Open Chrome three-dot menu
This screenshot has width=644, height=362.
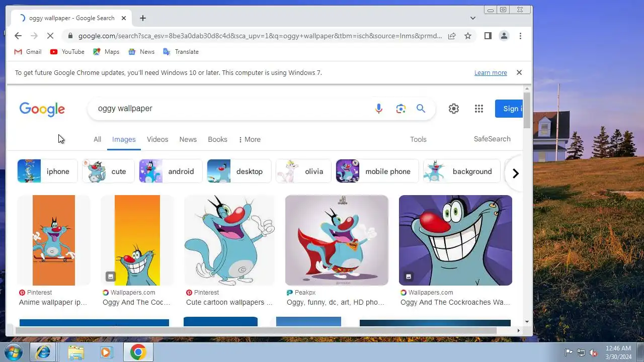[x=520, y=36]
